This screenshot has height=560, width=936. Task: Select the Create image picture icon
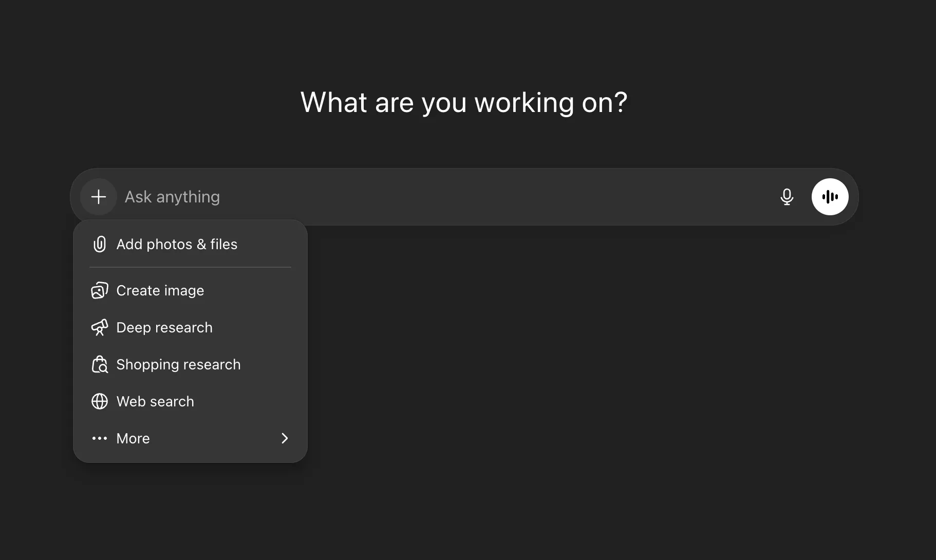(x=100, y=290)
